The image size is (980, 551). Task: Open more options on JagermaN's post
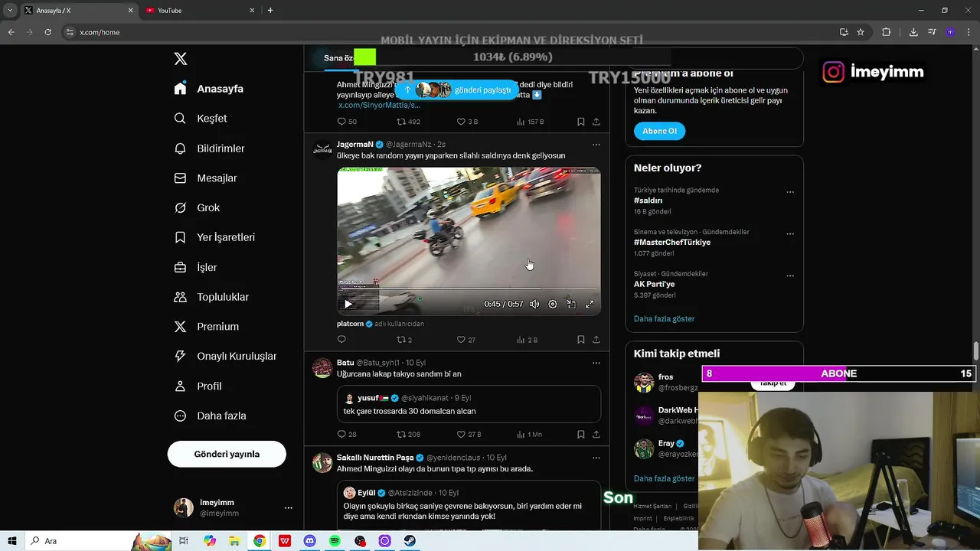[x=596, y=144]
